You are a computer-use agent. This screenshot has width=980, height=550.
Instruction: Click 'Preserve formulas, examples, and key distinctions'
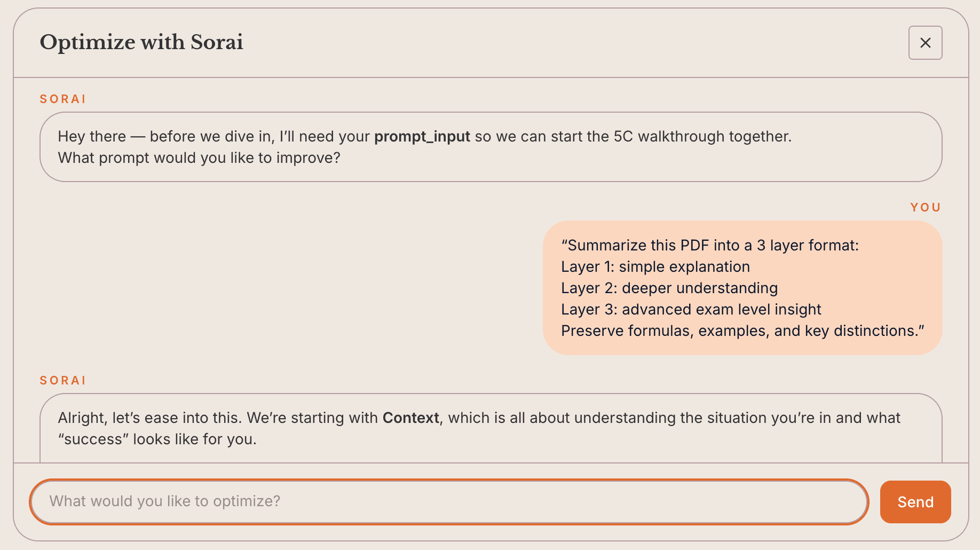[742, 331]
